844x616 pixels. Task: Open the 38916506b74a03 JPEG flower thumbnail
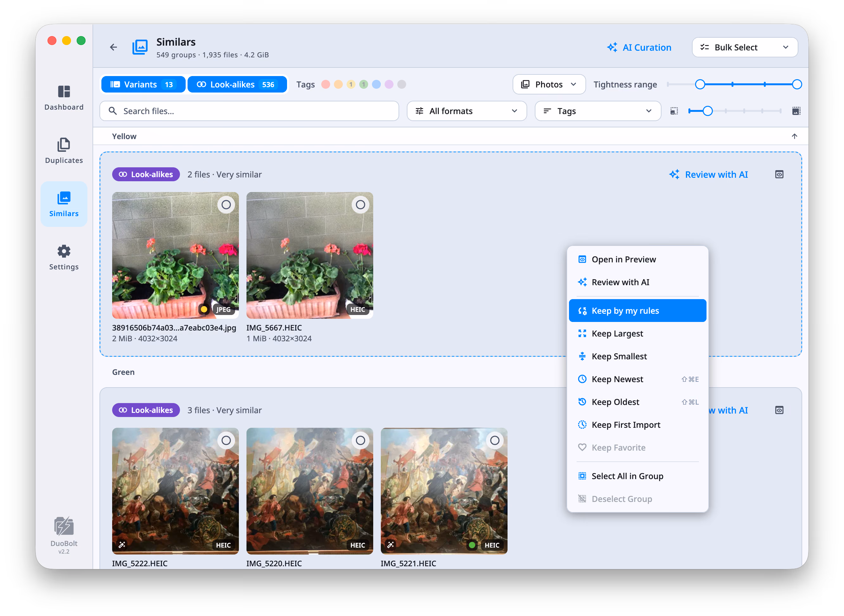point(175,255)
